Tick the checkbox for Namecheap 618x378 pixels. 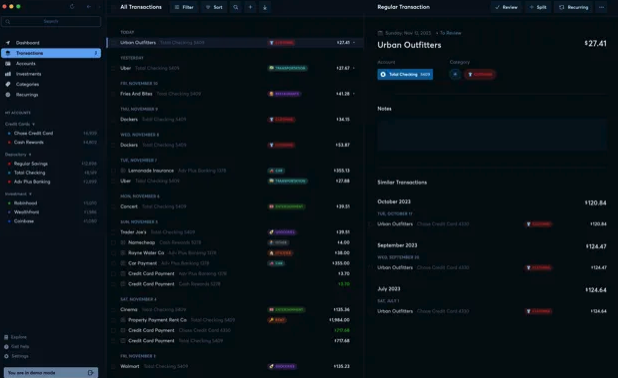(114, 242)
